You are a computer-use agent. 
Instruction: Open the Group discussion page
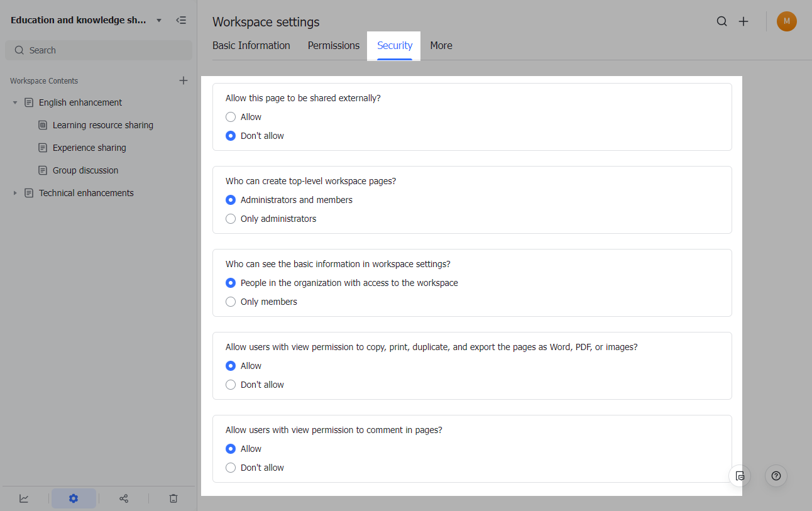click(87, 170)
